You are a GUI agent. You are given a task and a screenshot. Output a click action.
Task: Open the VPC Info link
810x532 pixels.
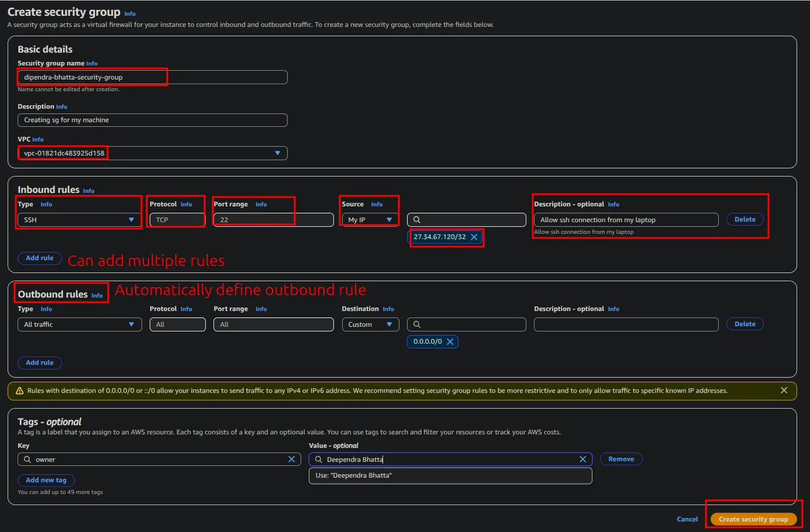click(38, 140)
